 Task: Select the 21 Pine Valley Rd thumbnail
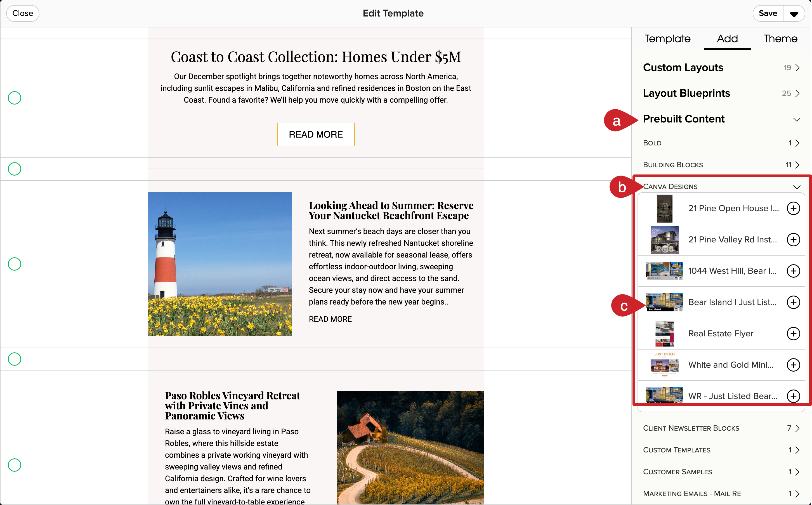[664, 239]
